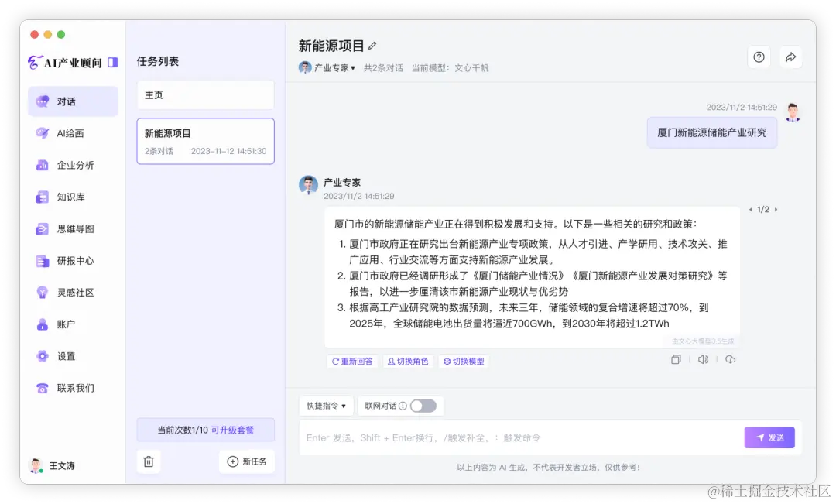
Task: Edit the 新能源项目 title with pencil icon
Action: 372,44
